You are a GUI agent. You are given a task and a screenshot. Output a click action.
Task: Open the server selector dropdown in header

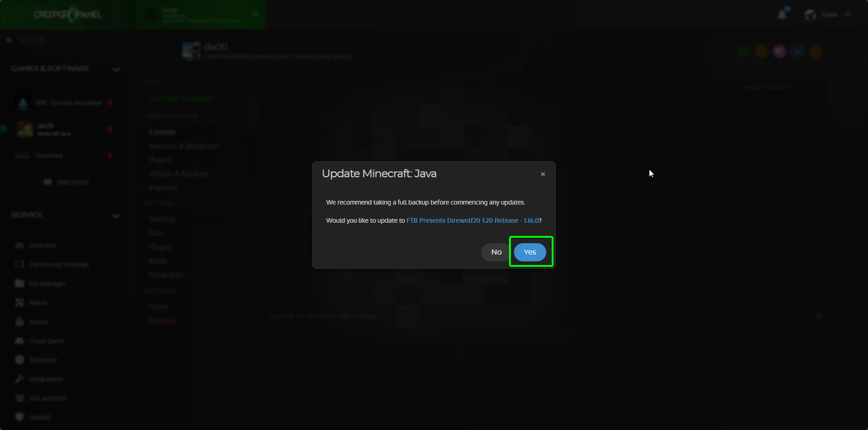pos(200,15)
